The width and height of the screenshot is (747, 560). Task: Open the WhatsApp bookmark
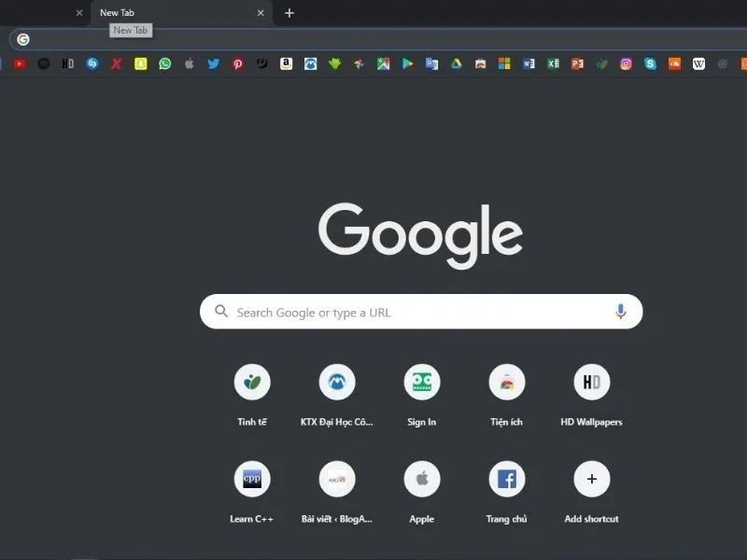pos(165,63)
